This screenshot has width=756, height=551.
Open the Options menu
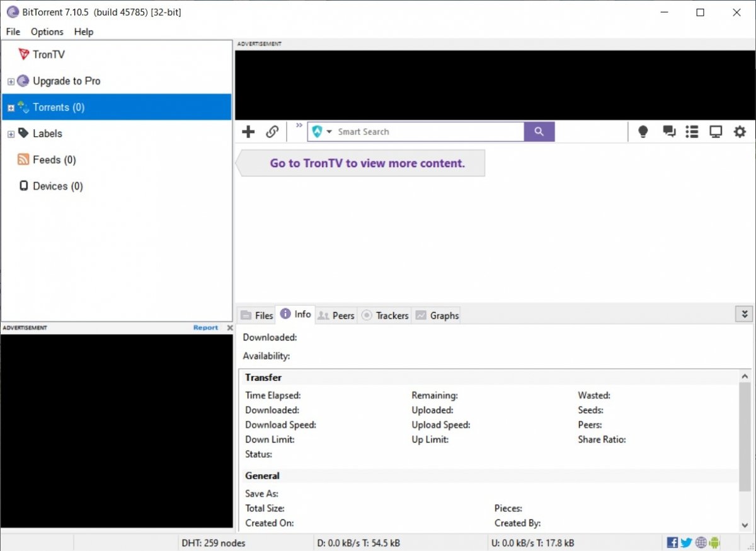pos(47,32)
